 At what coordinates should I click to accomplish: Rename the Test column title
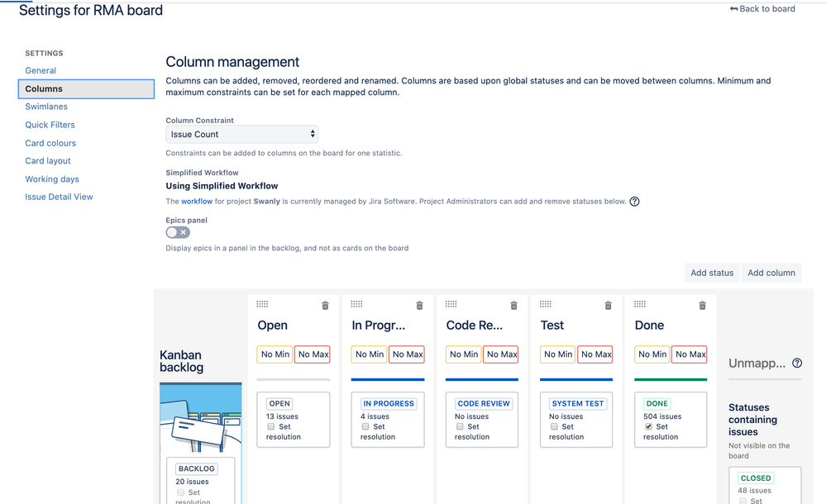tap(552, 326)
